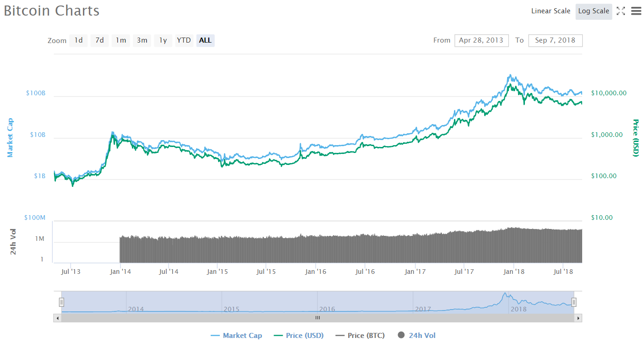Screen dimensions: 644x343
Task: Click the left handle of the range slider
Action: pos(61,302)
